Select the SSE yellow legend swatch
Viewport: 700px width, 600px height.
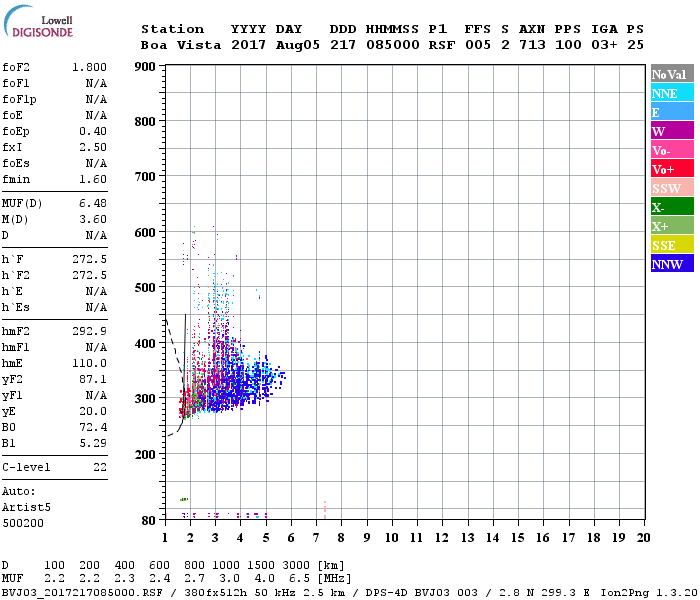[x=671, y=245]
